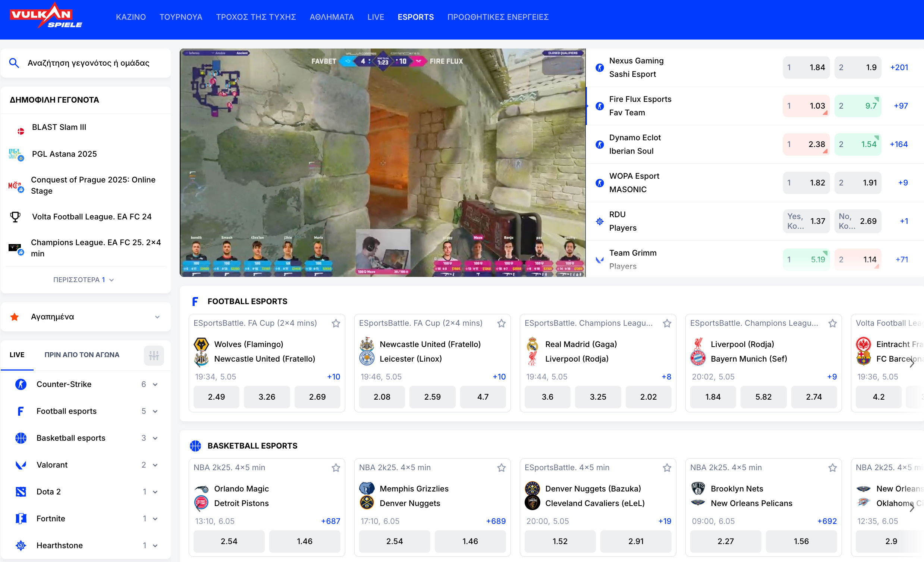924x562 pixels.
Task: Open the ΑΘΛΗΜΑΤΑ menu item
Action: point(332,17)
